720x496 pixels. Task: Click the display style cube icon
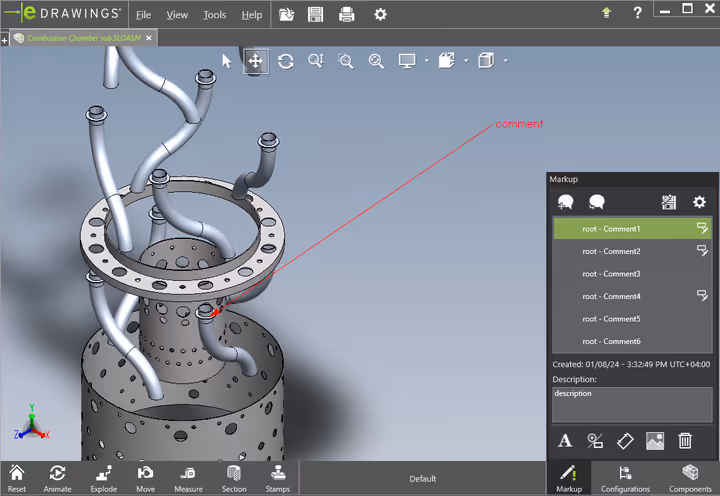(486, 61)
